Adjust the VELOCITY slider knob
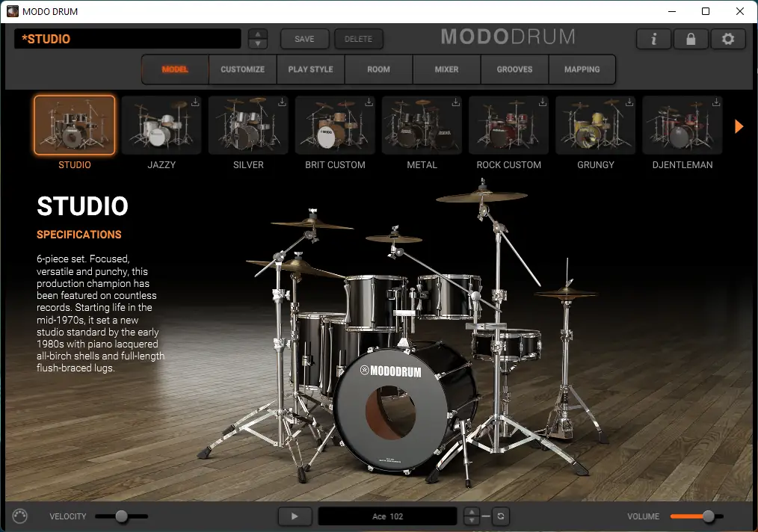 (121, 516)
